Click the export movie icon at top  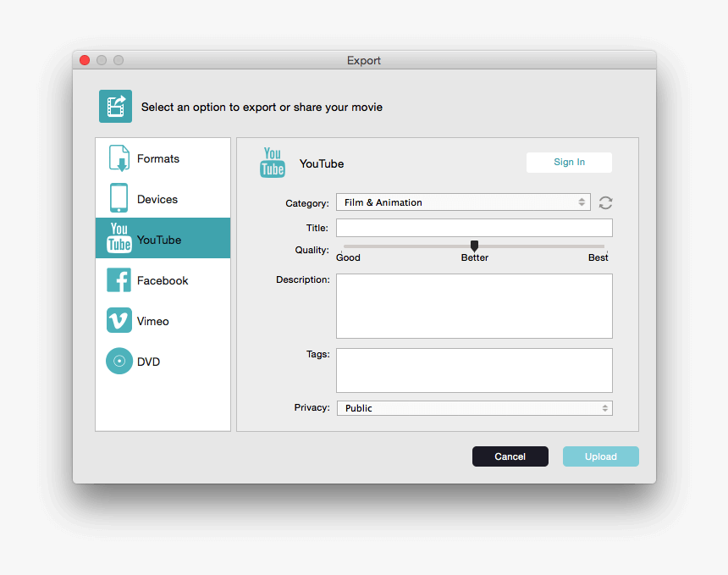pyautogui.click(x=115, y=107)
